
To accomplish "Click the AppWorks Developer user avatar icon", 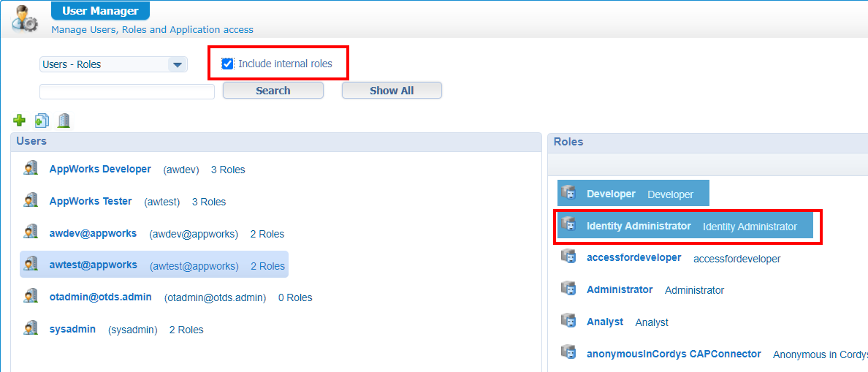I will point(31,169).
